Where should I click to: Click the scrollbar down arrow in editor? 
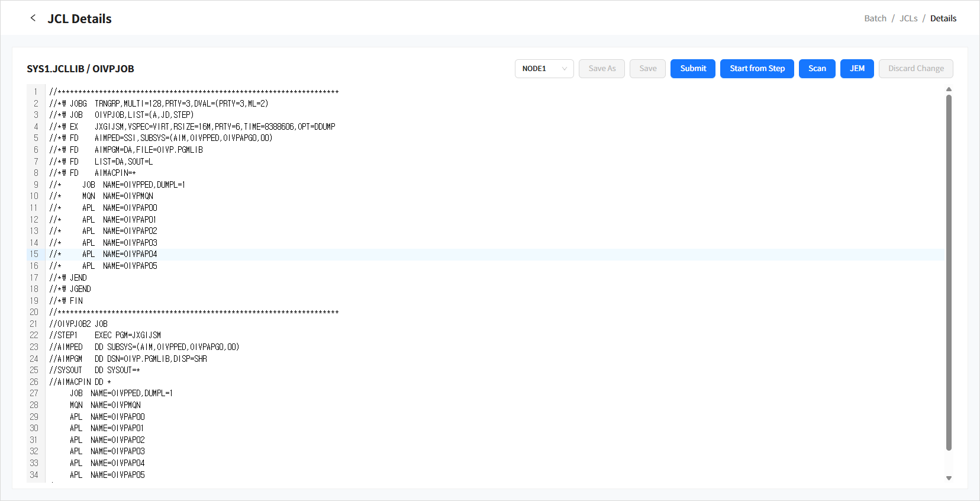point(949,478)
